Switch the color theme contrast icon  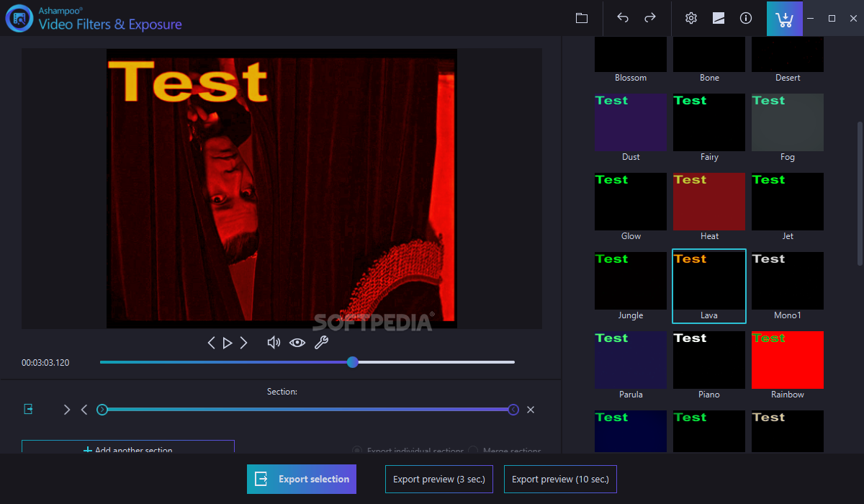pyautogui.click(x=719, y=18)
